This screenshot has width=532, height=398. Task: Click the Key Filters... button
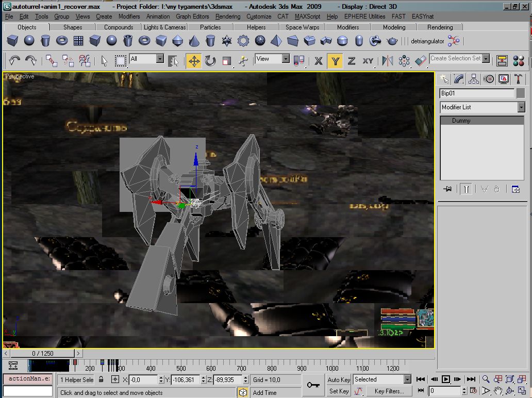389,391
